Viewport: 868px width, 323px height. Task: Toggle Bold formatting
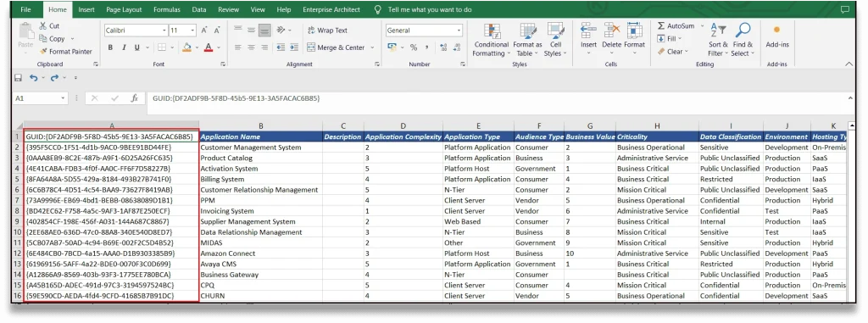pos(111,47)
